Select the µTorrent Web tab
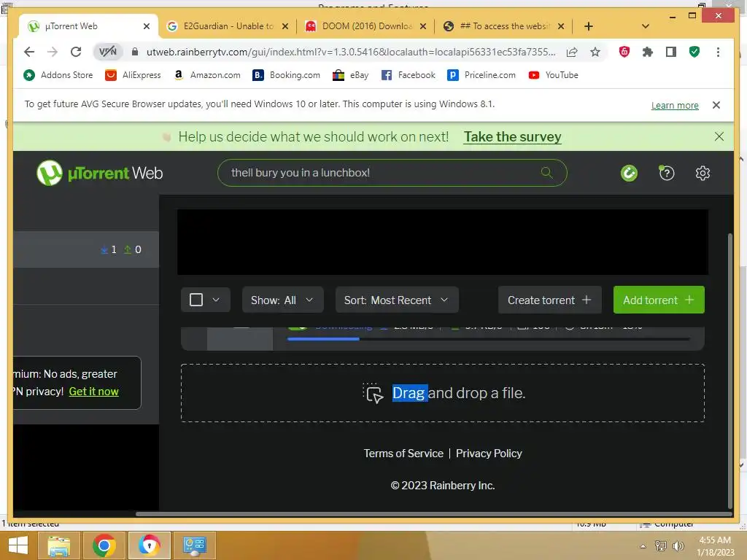Viewport: 747px width, 560px height. [88, 26]
